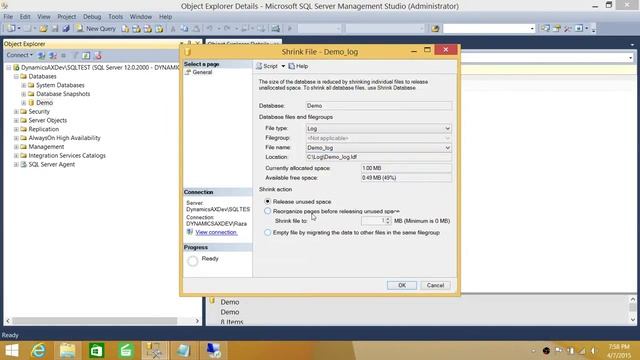
Task: Open the View menu
Action: pyautogui.click(x=44, y=17)
